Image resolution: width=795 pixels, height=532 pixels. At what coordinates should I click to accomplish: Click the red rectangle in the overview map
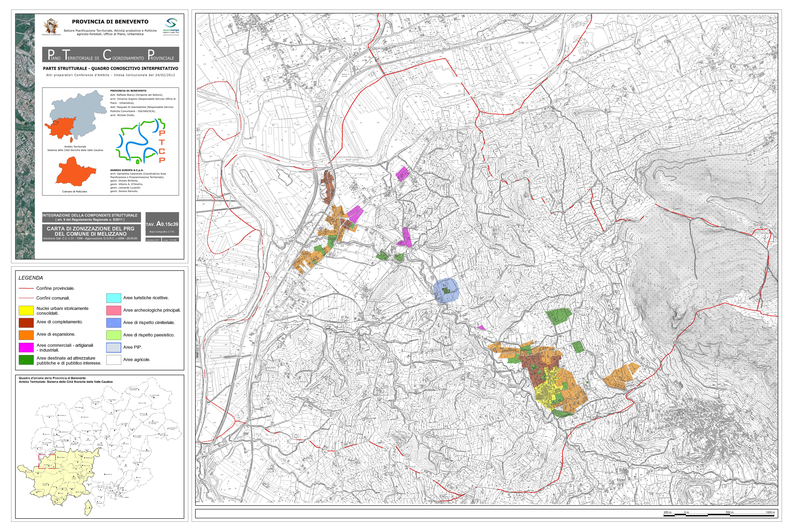pos(47,461)
